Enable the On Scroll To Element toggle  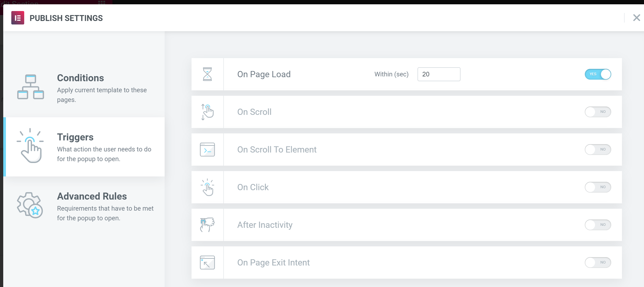pos(598,150)
